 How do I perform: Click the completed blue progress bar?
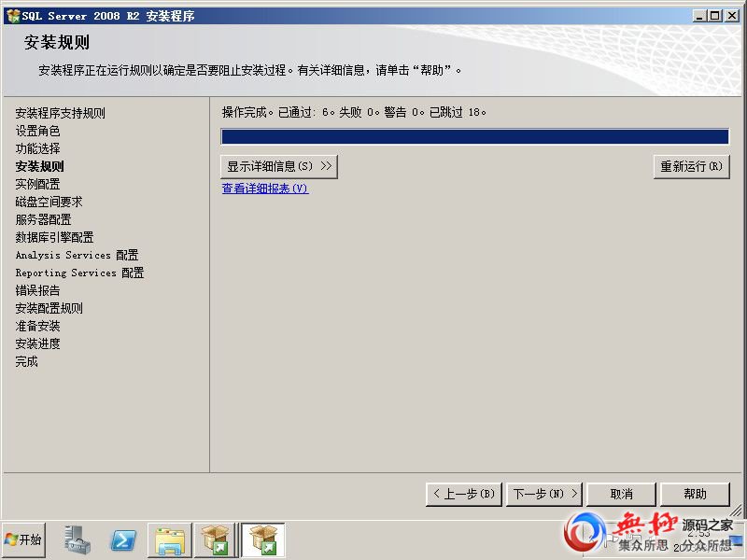(474, 137)
